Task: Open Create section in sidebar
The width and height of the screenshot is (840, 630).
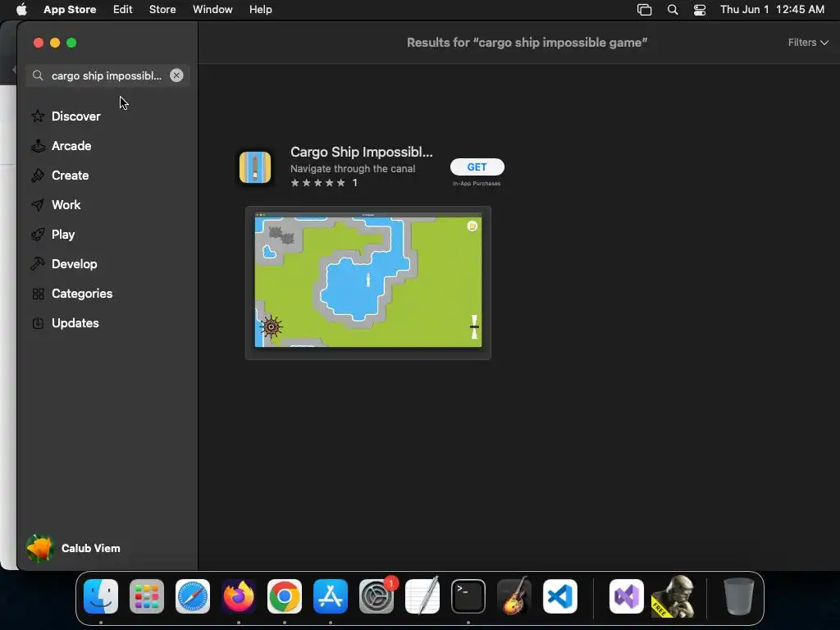Action: pyautogui.click(x=71, y=176)
